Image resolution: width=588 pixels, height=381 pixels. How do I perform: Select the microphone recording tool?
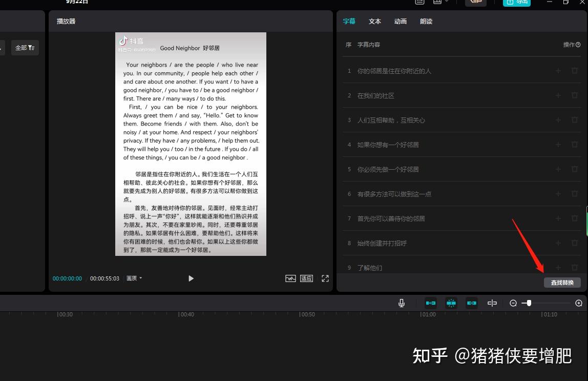[x=402, y=303]
